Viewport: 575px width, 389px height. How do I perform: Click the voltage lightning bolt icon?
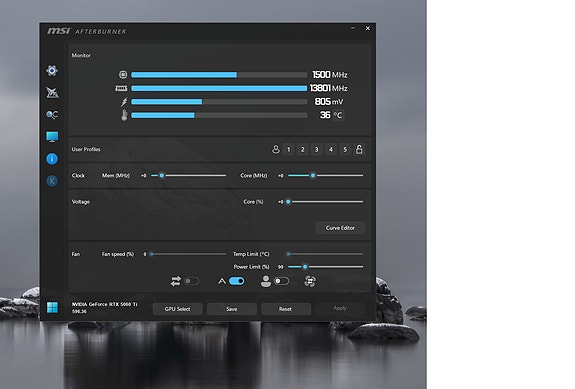pos(124,102)
